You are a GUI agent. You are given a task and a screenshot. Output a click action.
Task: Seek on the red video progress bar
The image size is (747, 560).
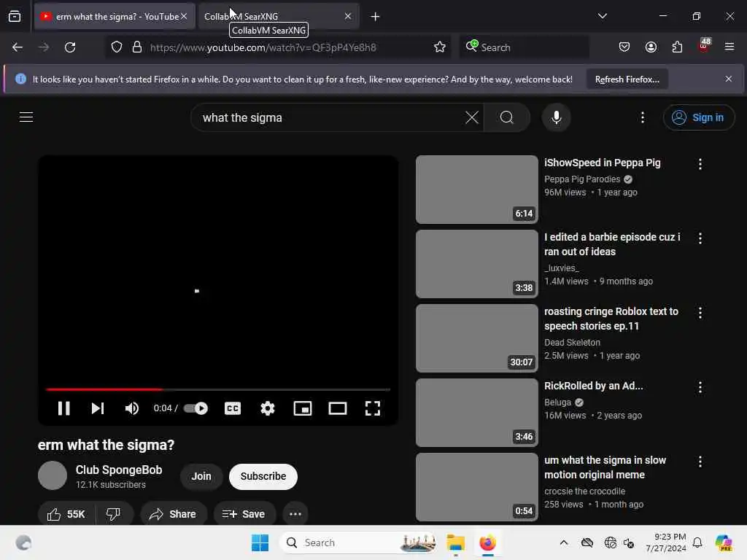218,389
